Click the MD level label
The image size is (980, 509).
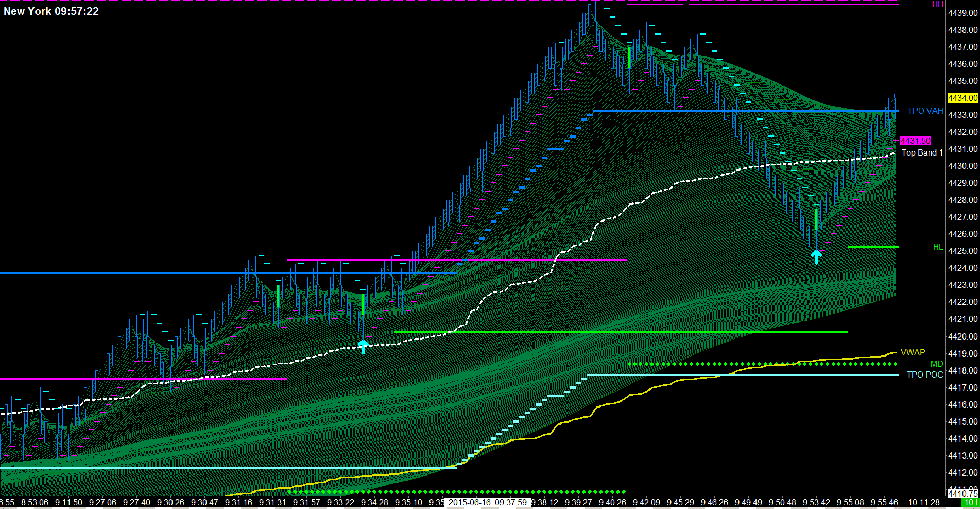tap(937, 364)
